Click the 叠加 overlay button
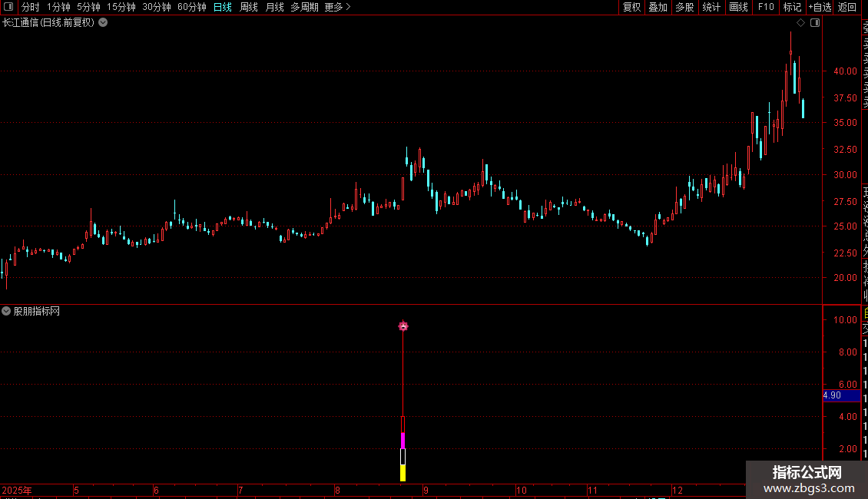The image size is (868, 499). (658, 7)
